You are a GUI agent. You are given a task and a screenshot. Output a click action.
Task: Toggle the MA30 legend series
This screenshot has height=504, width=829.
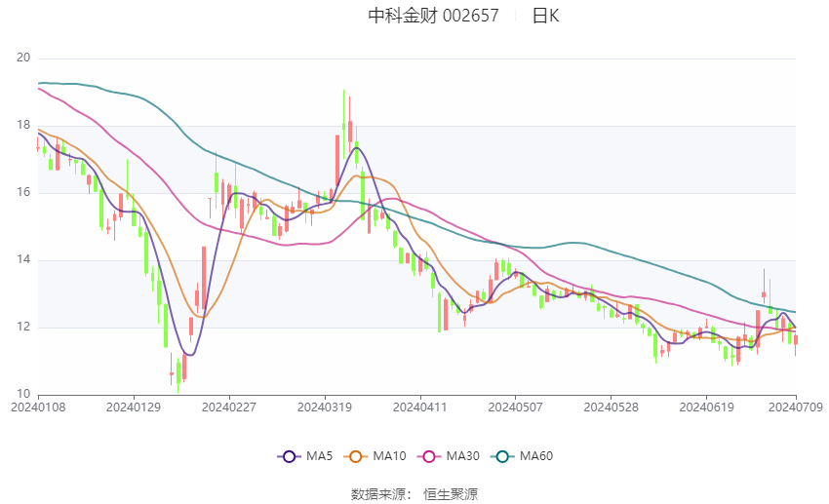pyautogui.click(x=449, y=456)
